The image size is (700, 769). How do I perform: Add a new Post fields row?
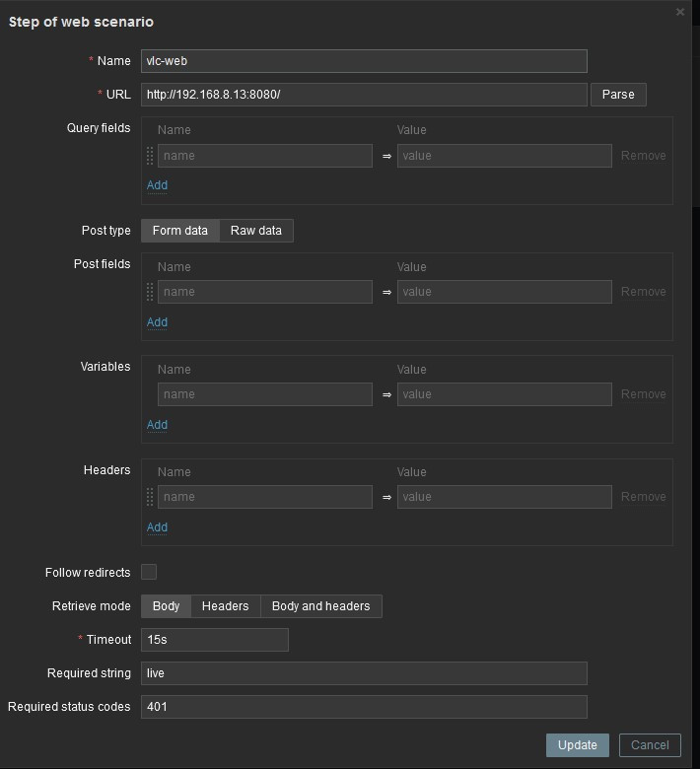pyautogui.click(x=157, y=322)
